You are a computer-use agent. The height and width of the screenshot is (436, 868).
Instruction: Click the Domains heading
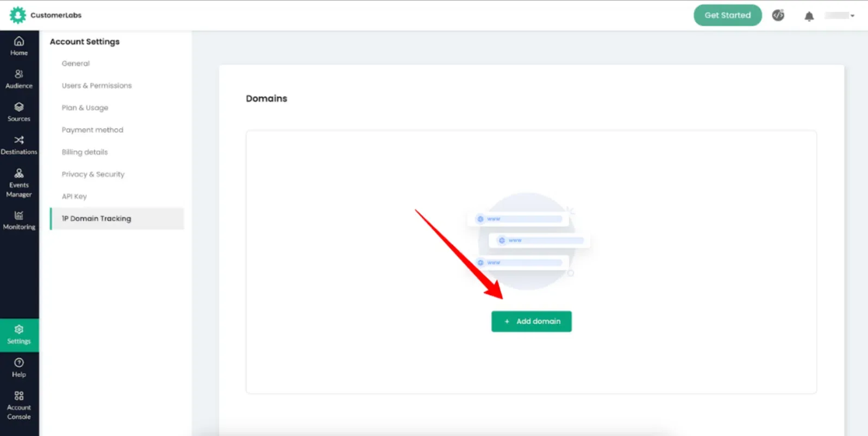[266, 98]
